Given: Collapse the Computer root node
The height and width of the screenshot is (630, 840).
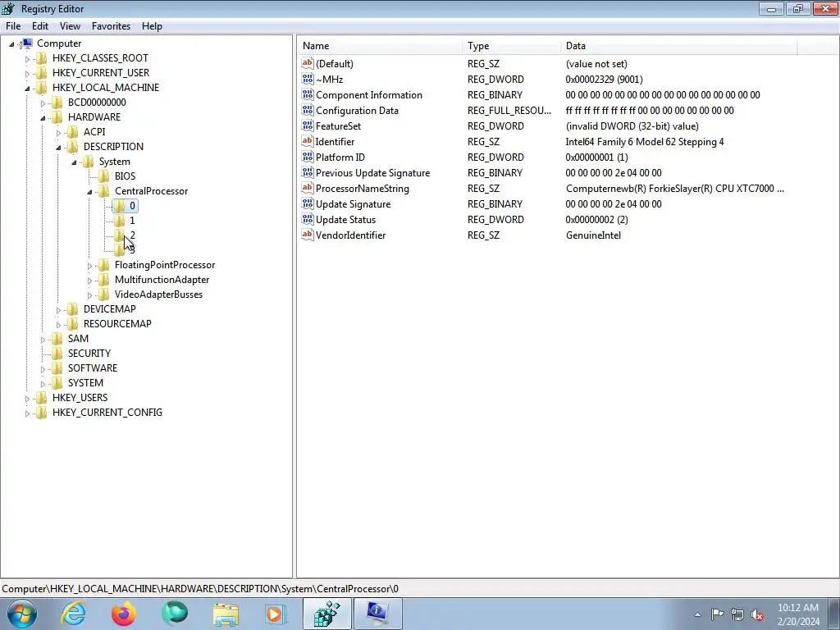Looking at the screenshot, I should click(11, 44).
